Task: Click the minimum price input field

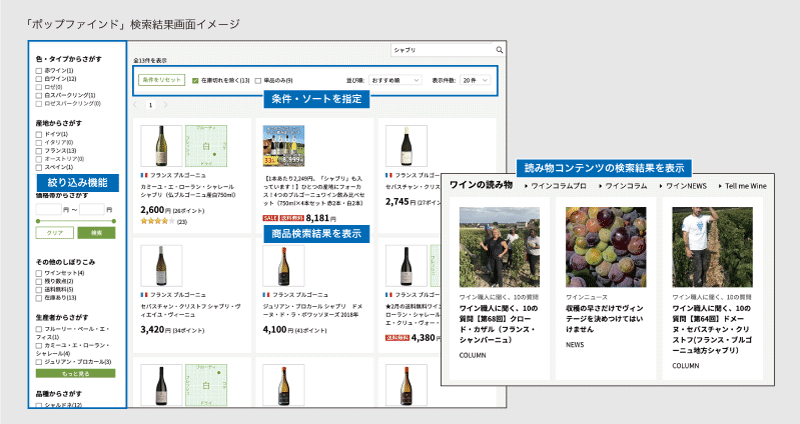Action: coord(48,209)
